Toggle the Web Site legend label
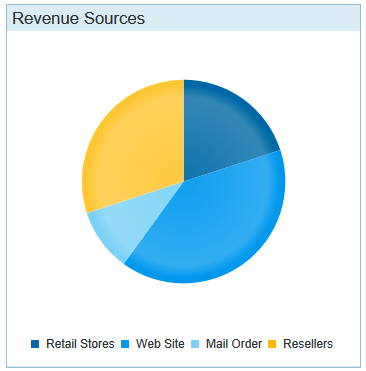This screenshot has width=366, height=371. [160, 344]
